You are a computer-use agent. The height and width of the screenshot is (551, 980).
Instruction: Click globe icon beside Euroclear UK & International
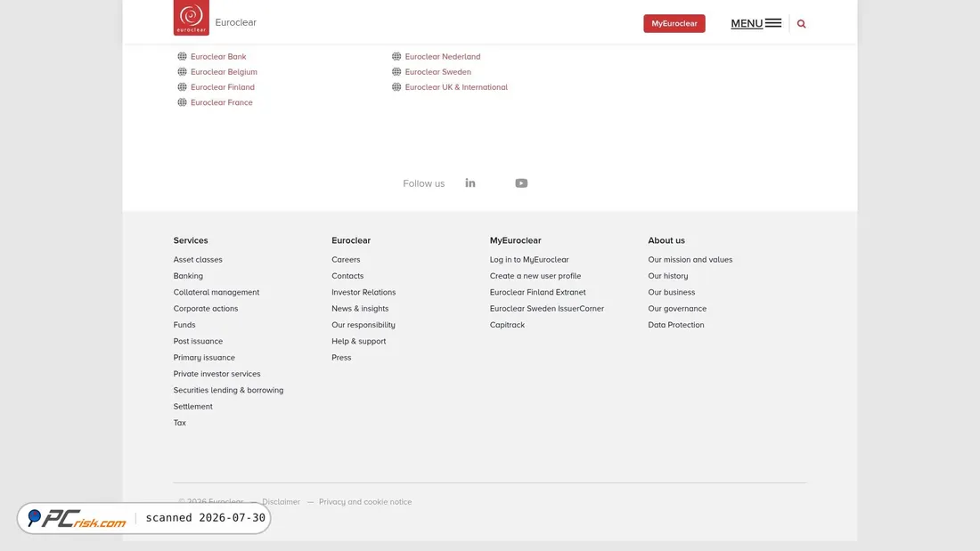coord(396,87)
